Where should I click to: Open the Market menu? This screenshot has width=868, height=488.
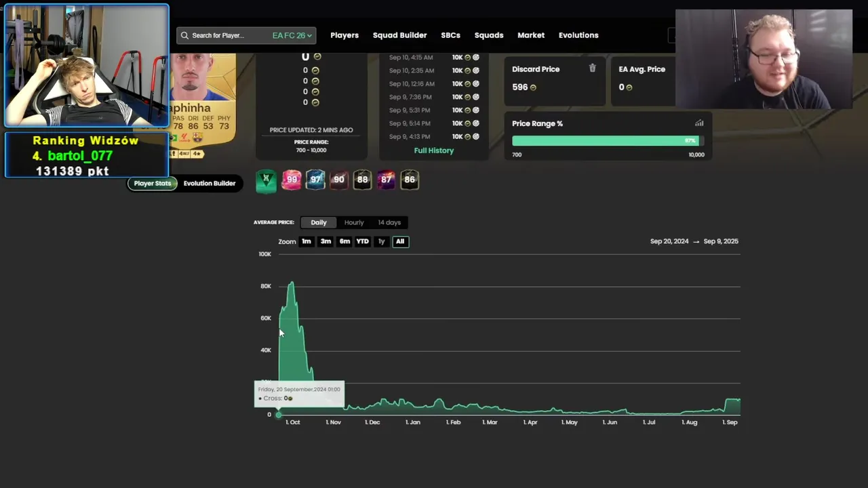pyautogui.click(x=531, y=35)
